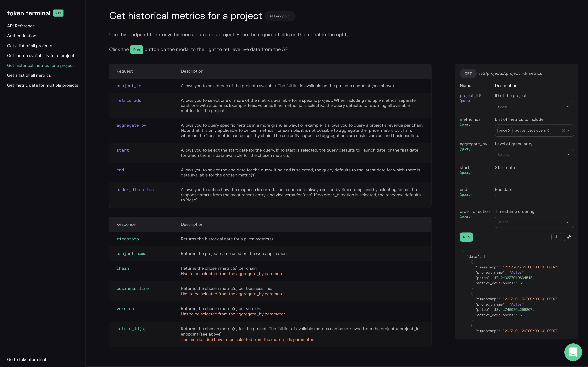
Task: Copy the request link
Action: click(569, 237)
